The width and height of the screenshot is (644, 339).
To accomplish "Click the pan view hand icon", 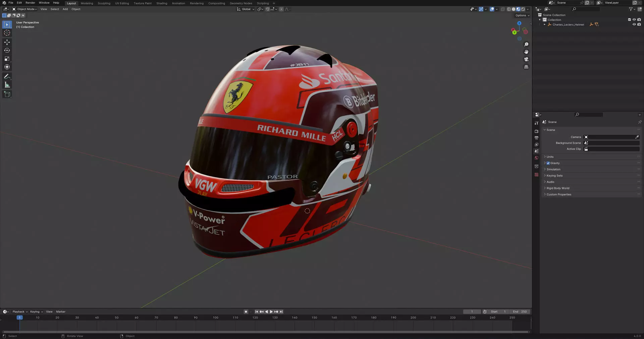I will (526, 52).
